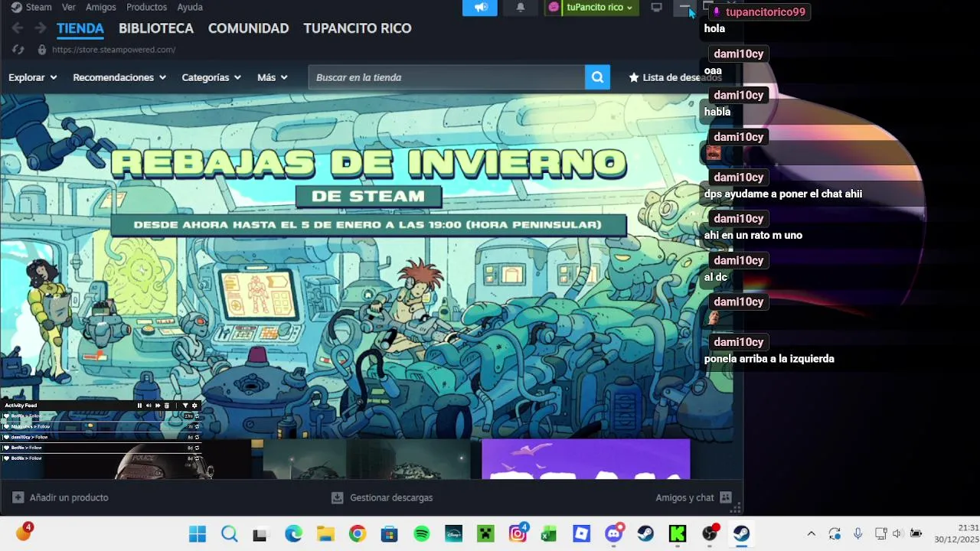Click chat message 'ponela arriba a la izquierda'

point(769,359)
